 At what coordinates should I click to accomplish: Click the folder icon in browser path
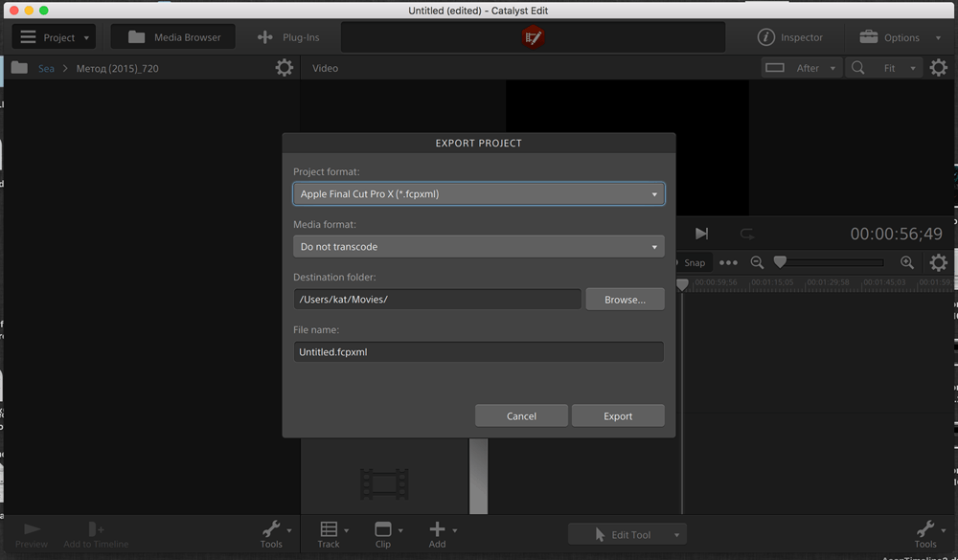point(19,68)
